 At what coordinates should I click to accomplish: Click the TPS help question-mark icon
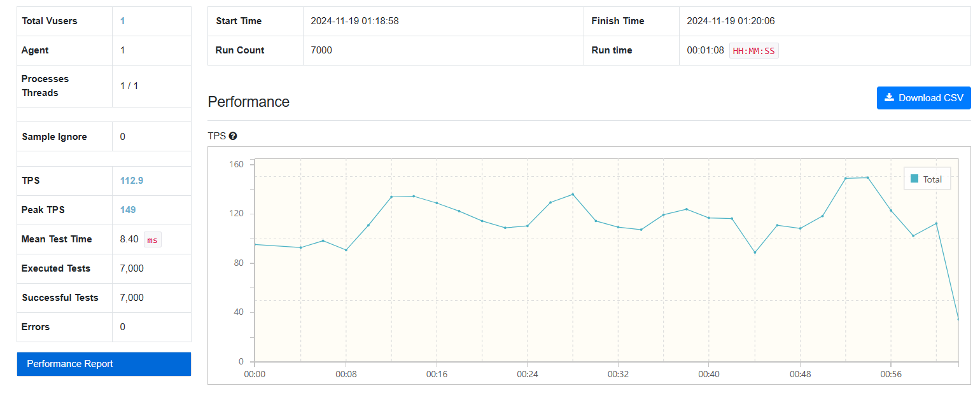pos(233,136)
